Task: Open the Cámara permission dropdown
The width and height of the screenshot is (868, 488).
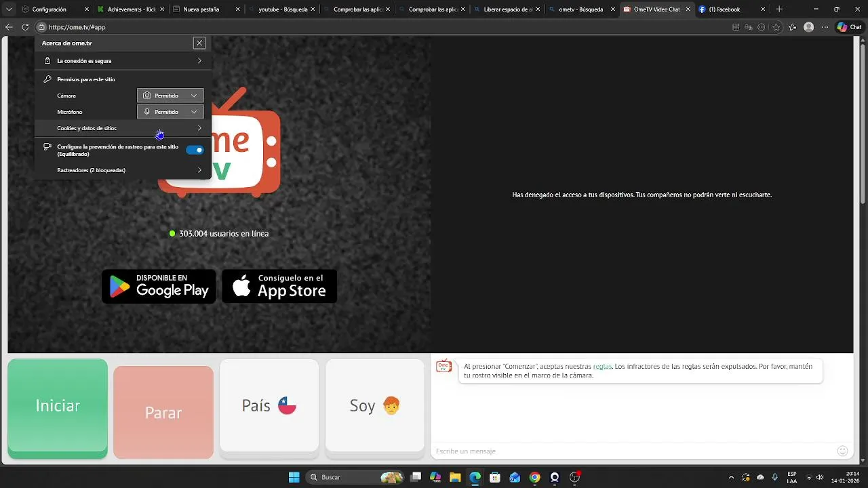Action: (170, 96)
